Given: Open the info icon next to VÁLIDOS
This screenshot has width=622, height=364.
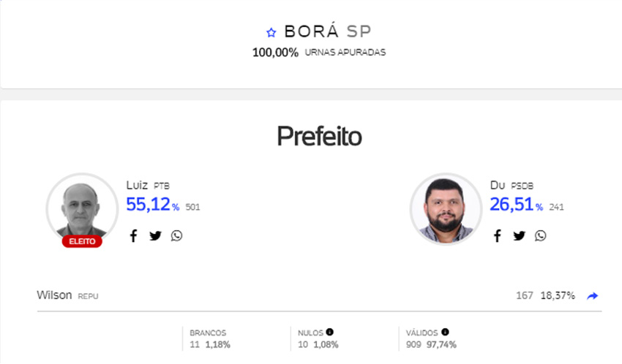Looking at the screenshot, I should 445,332.
